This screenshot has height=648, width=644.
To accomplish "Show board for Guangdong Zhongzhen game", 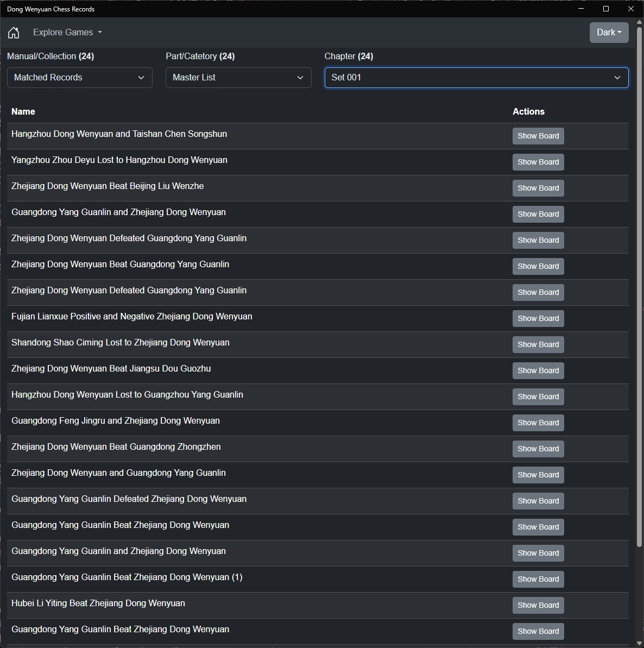I will [x=538, y=449].
